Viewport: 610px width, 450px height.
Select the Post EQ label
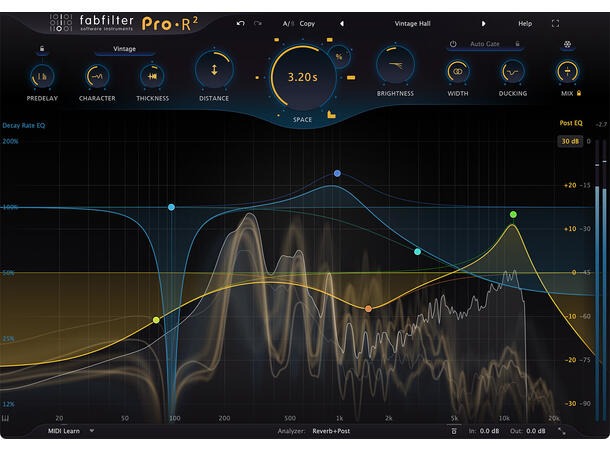[571, 123]
